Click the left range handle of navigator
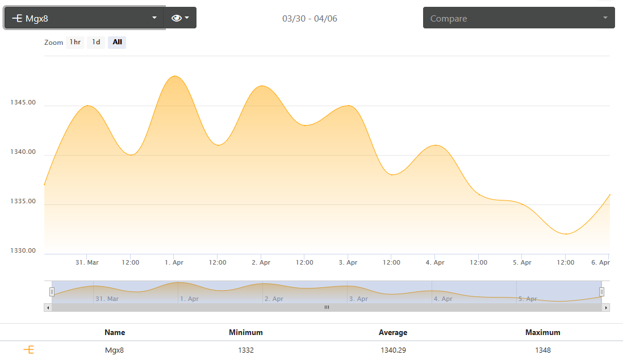Viewport: 623px width, 364px height. pos(52,292)
